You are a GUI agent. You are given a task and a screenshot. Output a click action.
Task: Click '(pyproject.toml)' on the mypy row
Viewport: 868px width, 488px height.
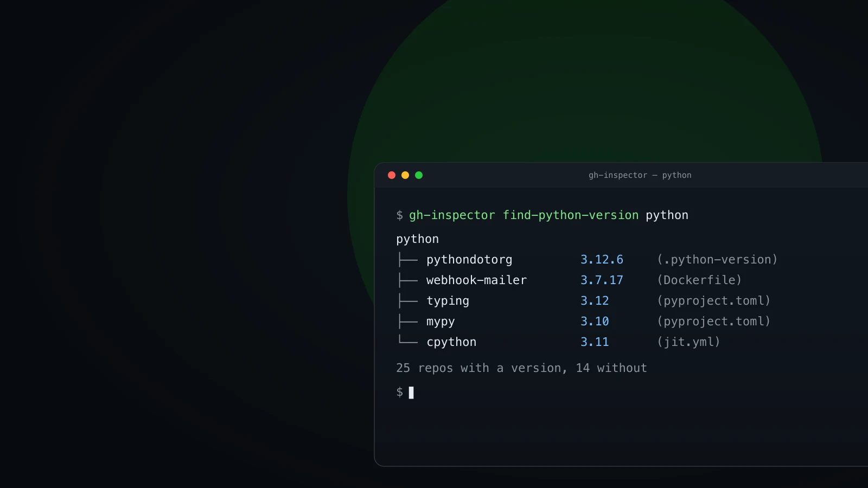tap(714, 322)
